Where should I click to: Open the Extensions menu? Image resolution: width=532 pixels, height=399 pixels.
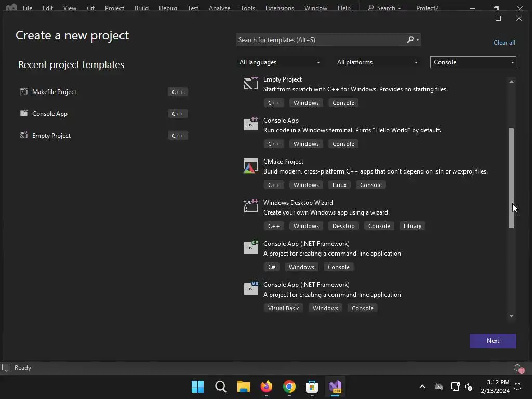280,8
